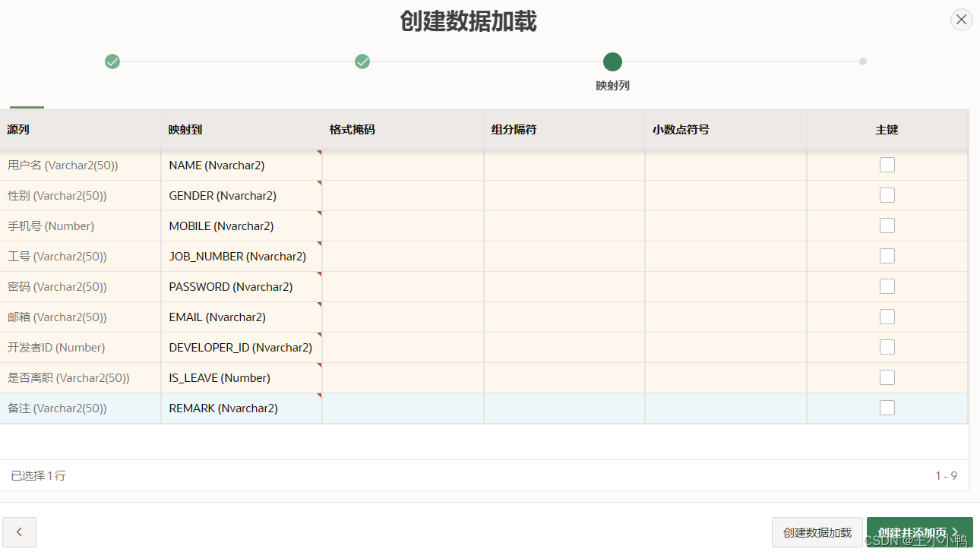
Task: Click the 主键 column header
Action: pyautogui.click(x=887, y=130)
